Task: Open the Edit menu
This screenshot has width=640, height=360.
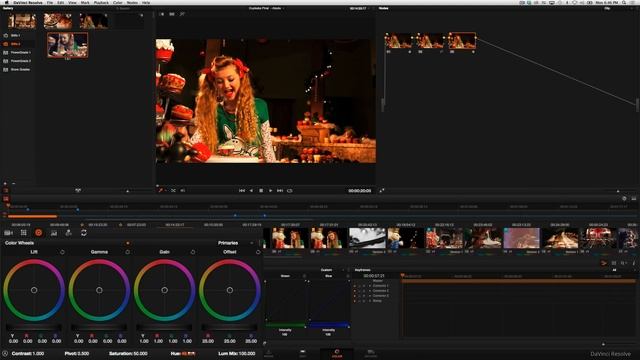Action: 60,2
